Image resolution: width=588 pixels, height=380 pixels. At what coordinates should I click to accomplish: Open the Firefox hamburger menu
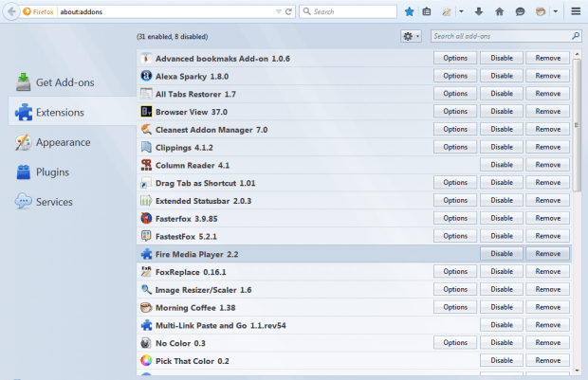coord(576,11)
